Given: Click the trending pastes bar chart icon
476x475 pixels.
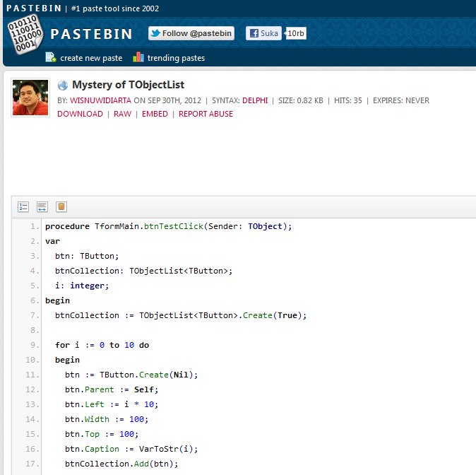Looking at the screenshot, I should pyautogui.click(x=138, y=57).
